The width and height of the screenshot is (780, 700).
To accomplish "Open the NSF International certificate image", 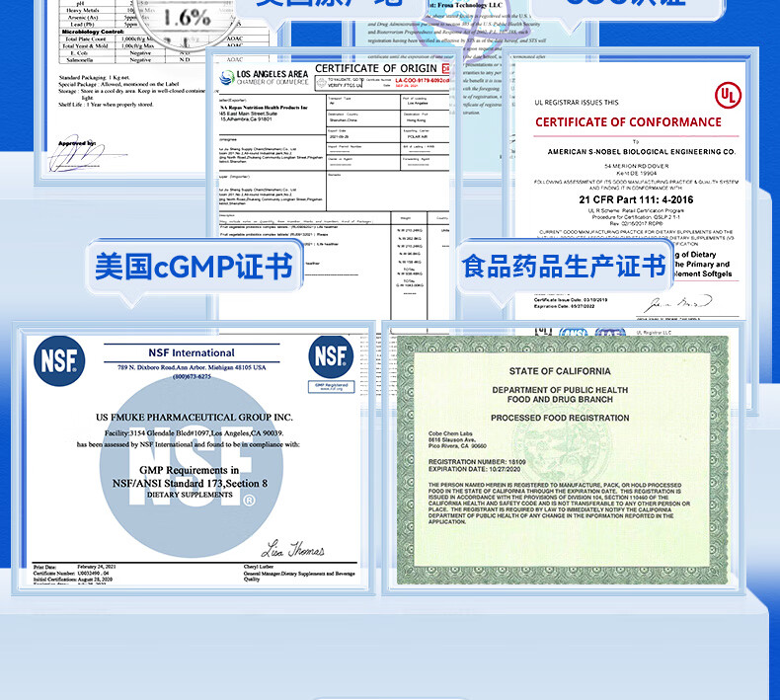I will coord(194,458).
